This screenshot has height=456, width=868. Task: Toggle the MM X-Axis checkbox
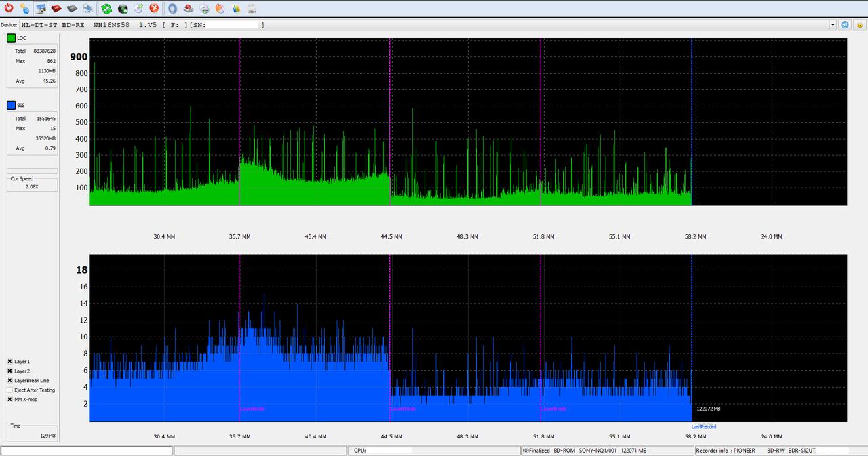[x=9, y=400]
